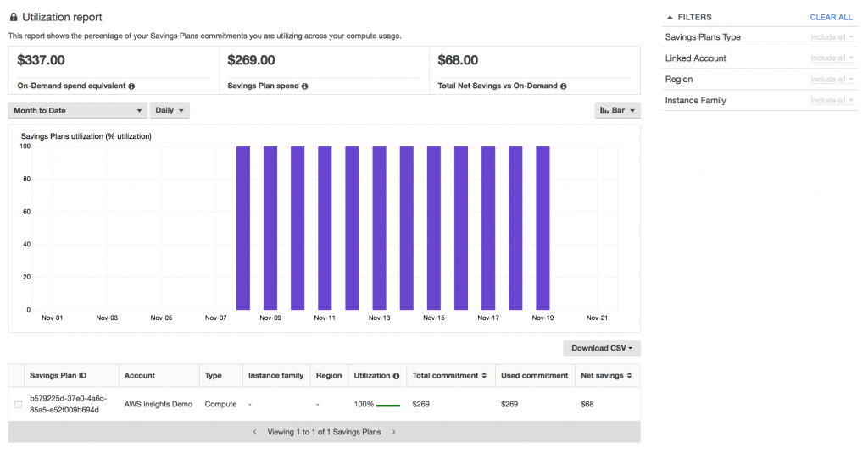Sort by Total commitment column arrows
Image resolution: width=868 pixels, height=453 pixels.
tap(483, 376)
